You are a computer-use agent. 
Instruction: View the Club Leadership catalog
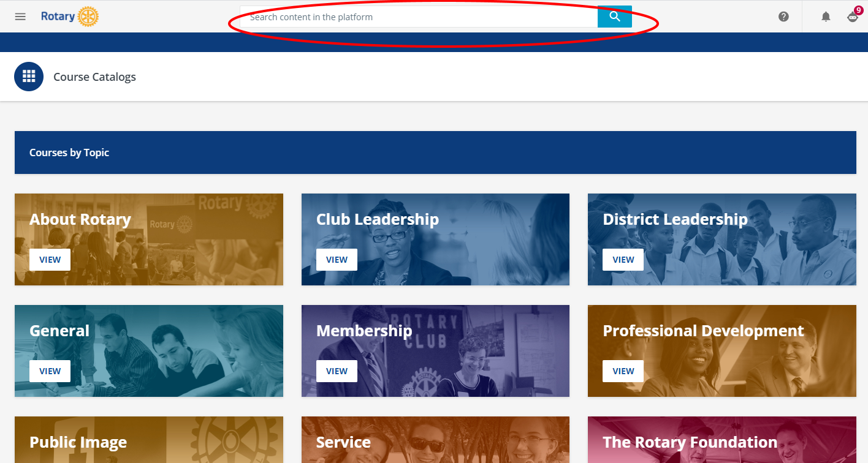(x=337, y=260)
